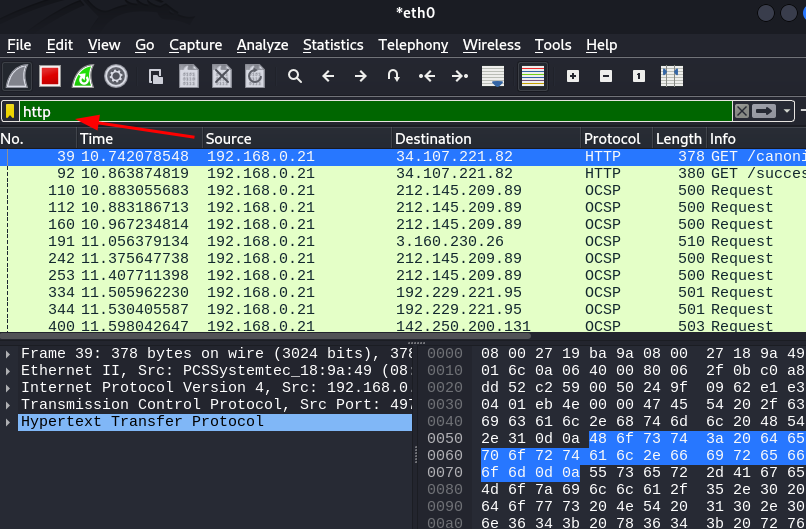
Task: Stop the running capture with red square
Action: click(x=50, y=77)
